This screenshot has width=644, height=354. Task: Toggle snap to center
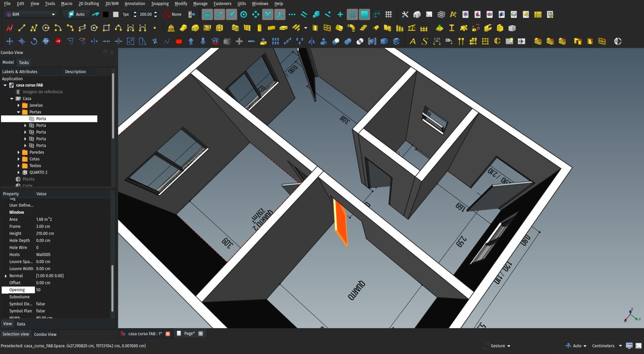244,14
